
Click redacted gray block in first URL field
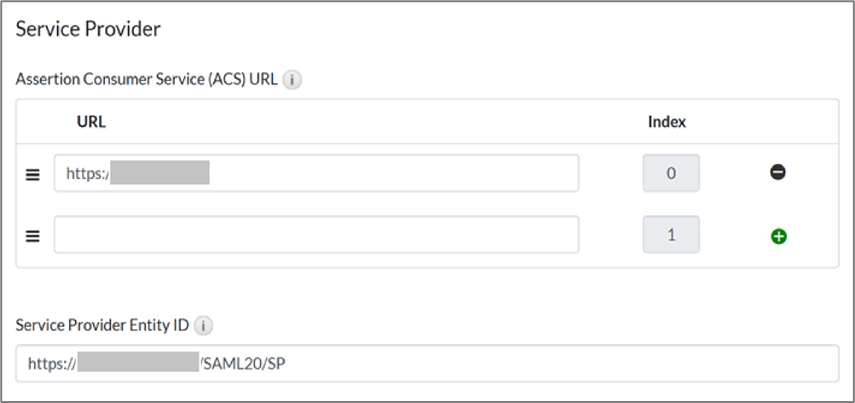(x=159, y=173)
